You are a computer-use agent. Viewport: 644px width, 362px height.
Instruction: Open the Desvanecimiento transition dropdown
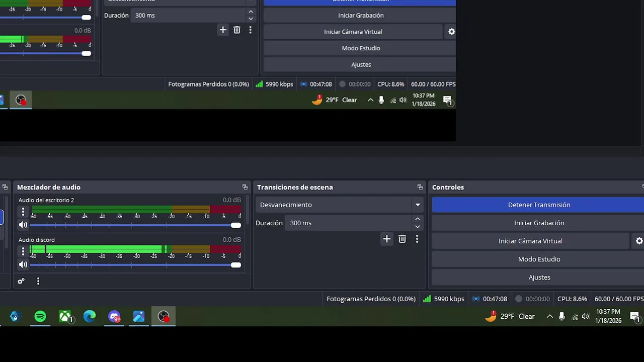click(x=340, y=205)
